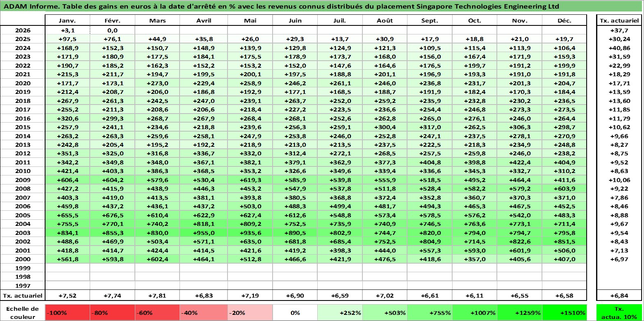Click the bottom-left 'Tx. actuariel' row label
Viewport: 644px width, 321px height.
23,295
